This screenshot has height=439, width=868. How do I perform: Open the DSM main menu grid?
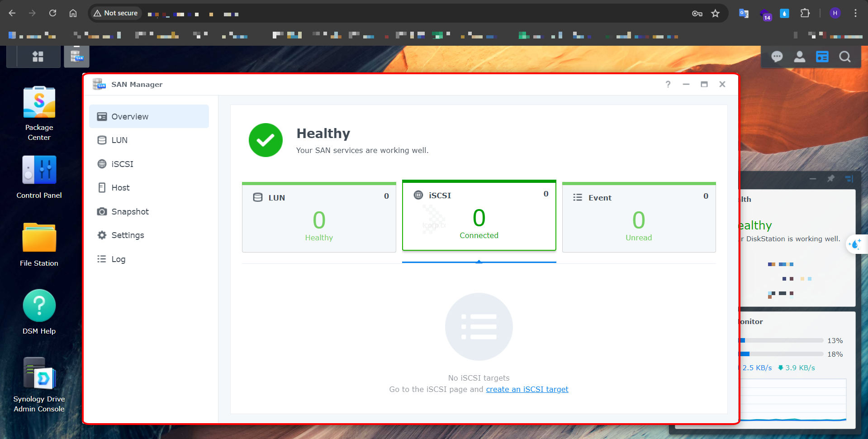coord(38,57)
